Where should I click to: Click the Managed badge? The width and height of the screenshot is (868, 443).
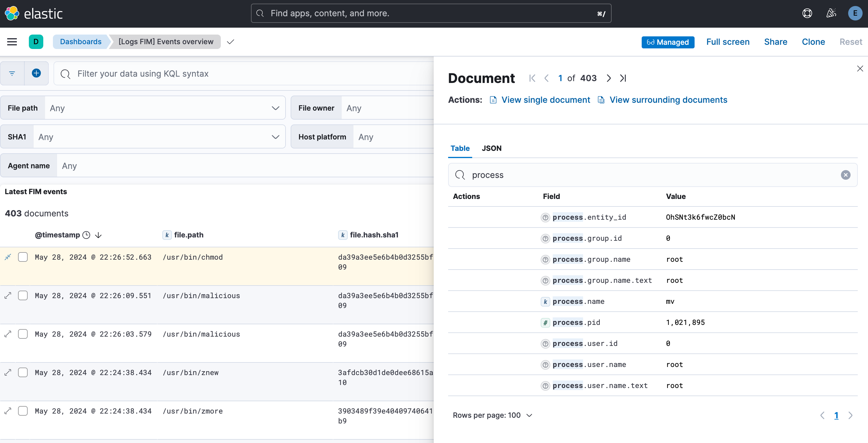click(x=668, y=42)
